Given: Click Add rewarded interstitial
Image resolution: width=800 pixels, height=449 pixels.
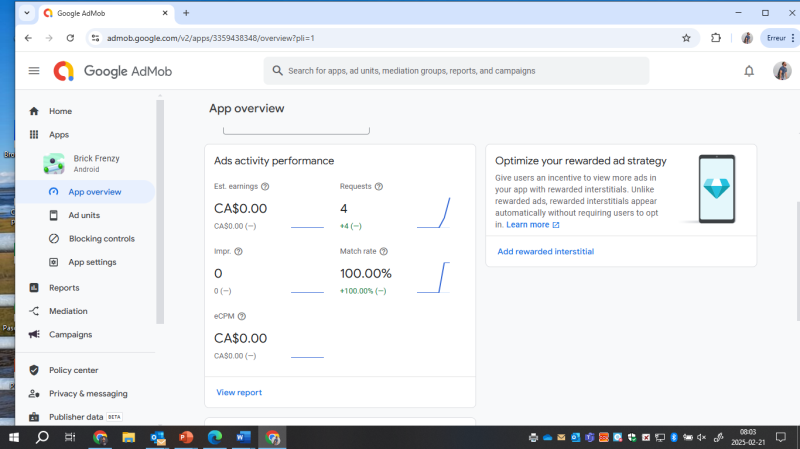Looking at the screenshot, I should 545,252.
